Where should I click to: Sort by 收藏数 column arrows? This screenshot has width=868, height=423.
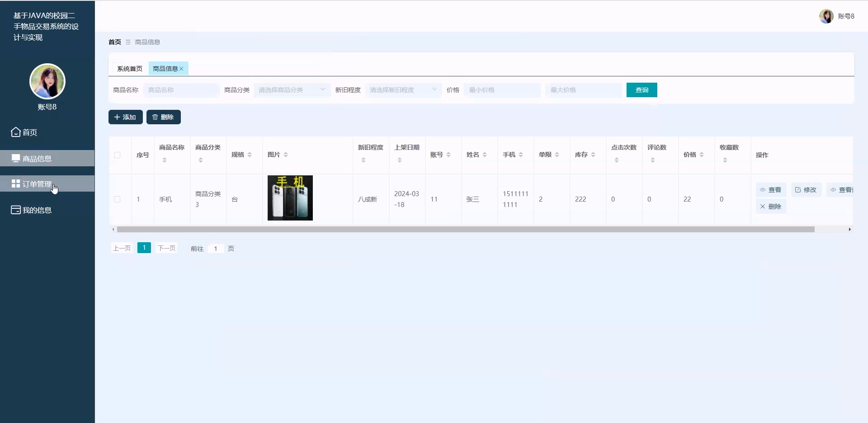tap(725, 160)
